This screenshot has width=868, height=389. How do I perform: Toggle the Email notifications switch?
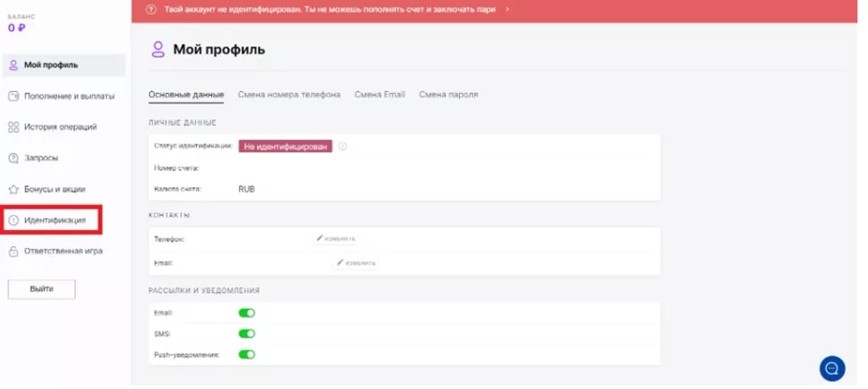(x=247, y=313)
